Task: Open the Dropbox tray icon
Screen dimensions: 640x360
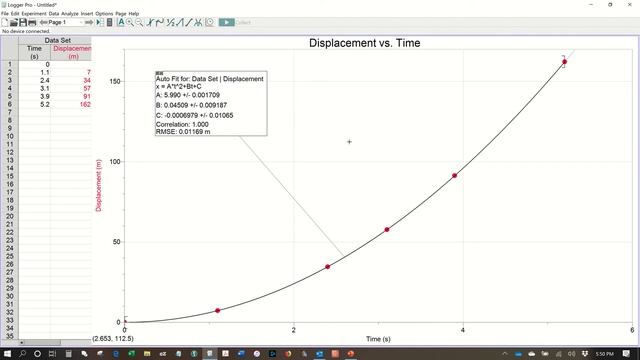Action: 585,353
